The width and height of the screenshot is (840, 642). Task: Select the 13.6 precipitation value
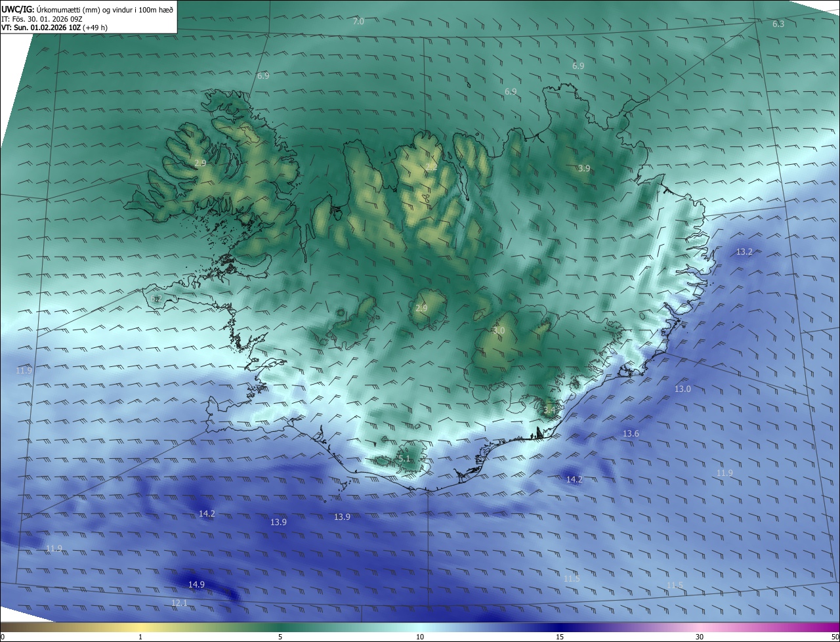pos(631,434)
